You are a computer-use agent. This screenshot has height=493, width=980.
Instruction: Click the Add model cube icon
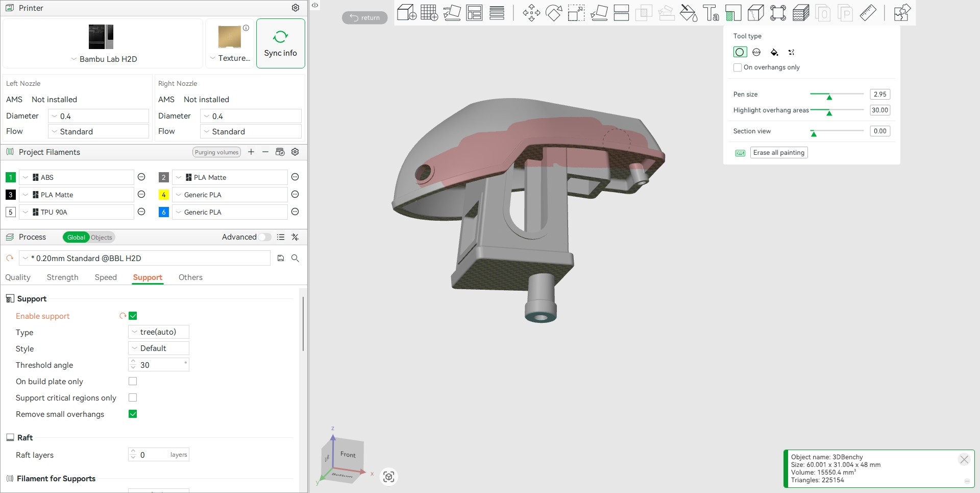pos(406,12)
